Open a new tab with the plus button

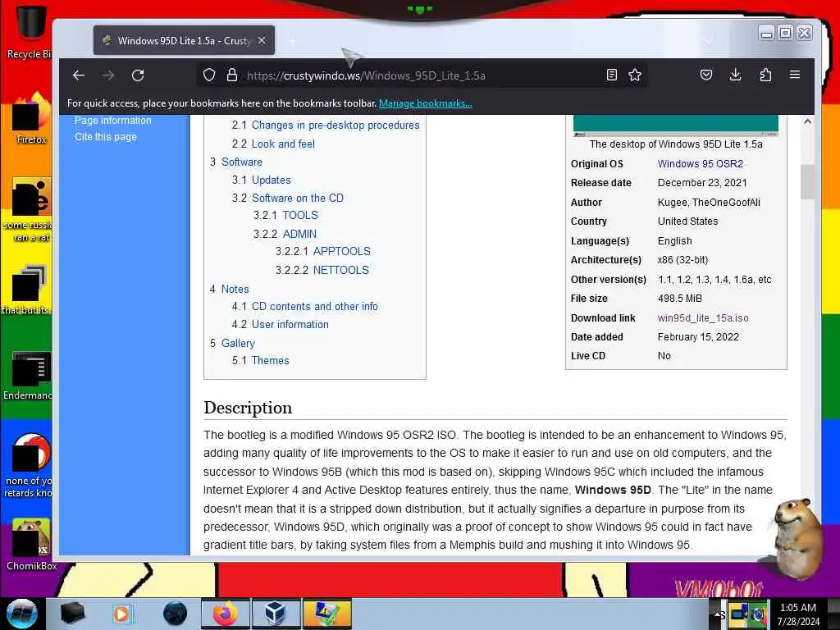(x=293, y=41)
